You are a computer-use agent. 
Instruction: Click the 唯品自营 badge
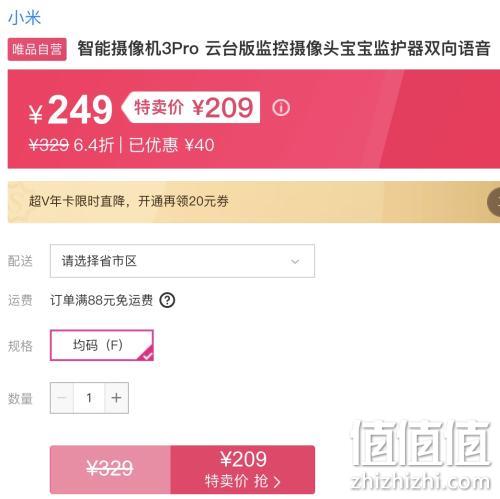pyautogui.click(x=37, y=49)
